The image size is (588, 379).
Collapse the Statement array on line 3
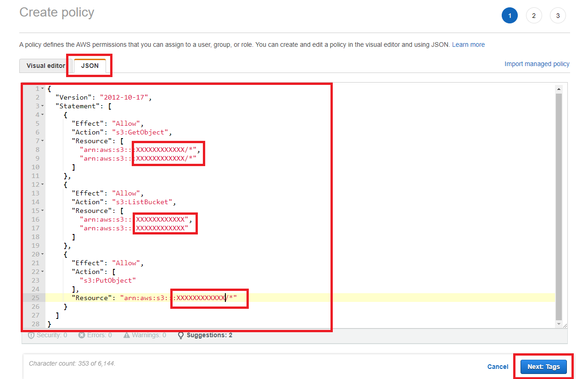(43, 106)
